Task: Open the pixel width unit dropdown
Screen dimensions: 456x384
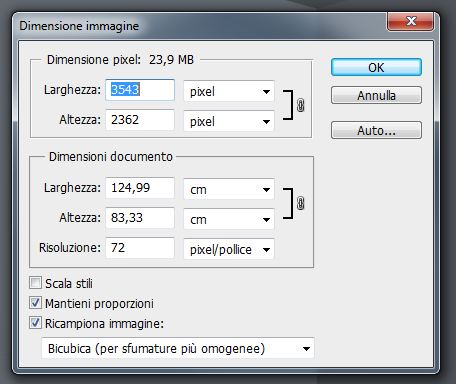Action: point(229,91)
